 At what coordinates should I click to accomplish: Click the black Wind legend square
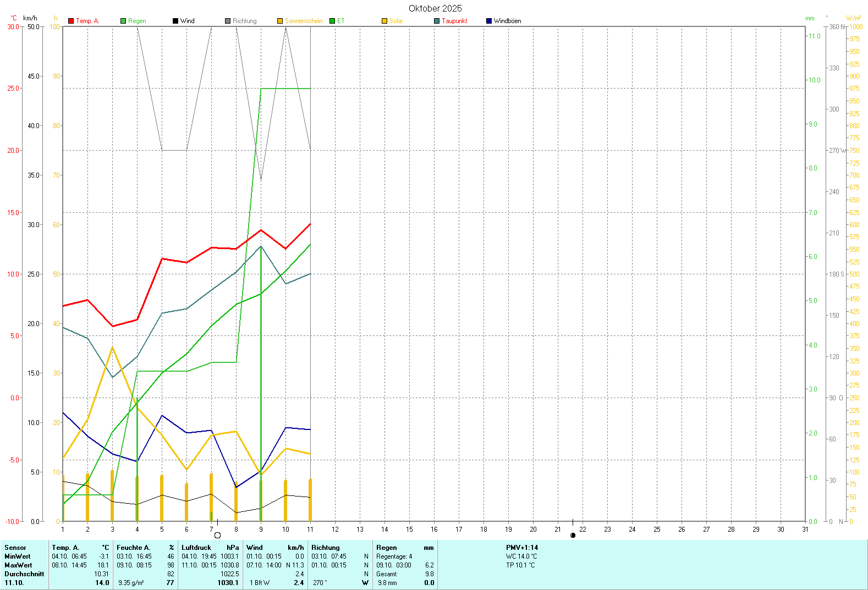pyautogui.click(x=175, y=21)
